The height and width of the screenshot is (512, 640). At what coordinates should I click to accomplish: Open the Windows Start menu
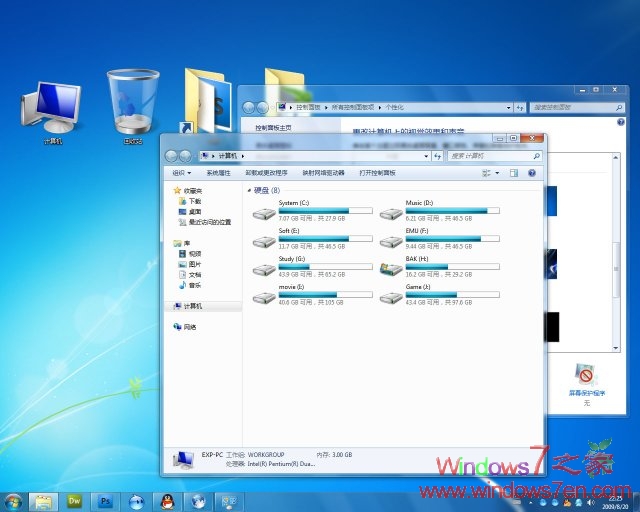13,502
